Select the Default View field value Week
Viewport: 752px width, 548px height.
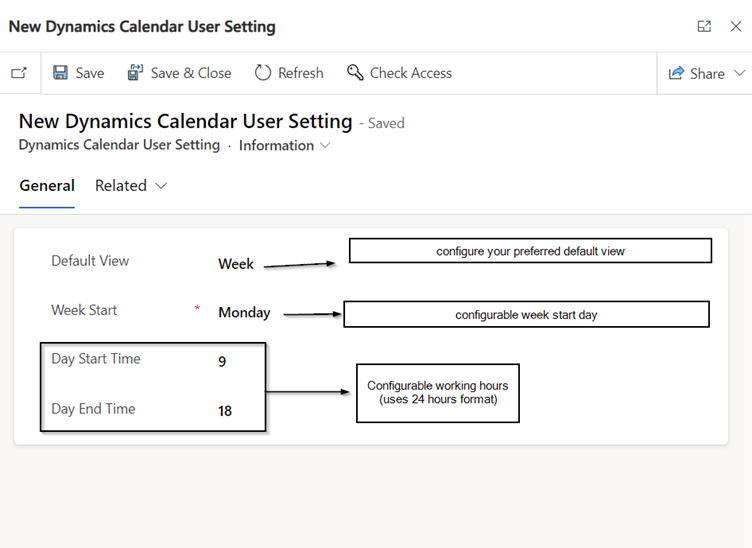coord(236,264)
